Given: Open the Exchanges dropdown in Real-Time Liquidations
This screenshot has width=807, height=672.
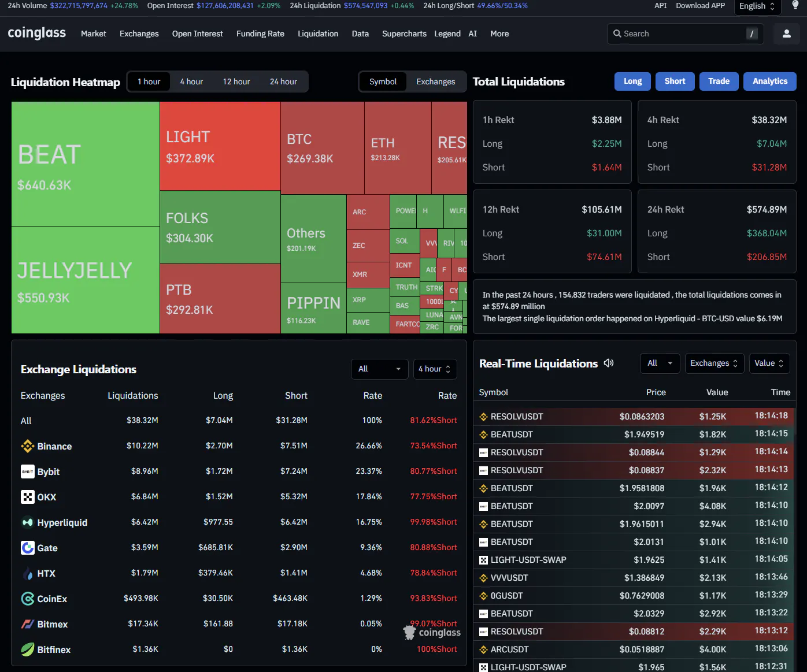Looking at the screenshot, I should coord(714,363).
